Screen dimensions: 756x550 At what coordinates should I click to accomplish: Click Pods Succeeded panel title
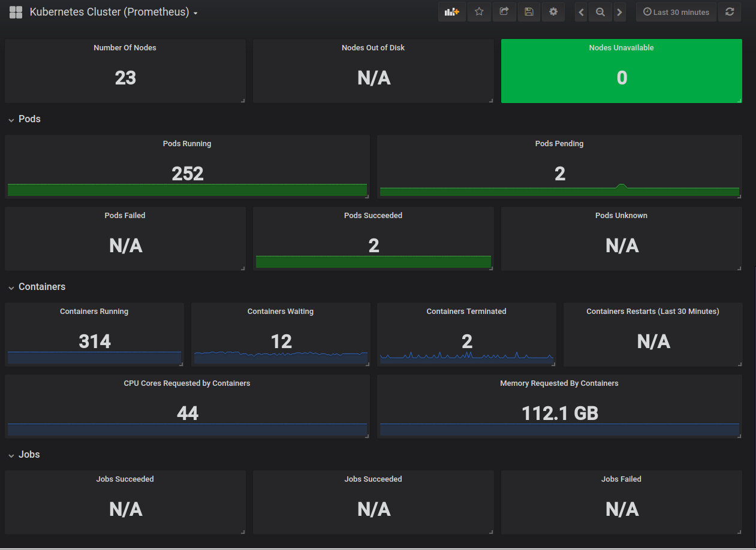click(x=373, y=216)
